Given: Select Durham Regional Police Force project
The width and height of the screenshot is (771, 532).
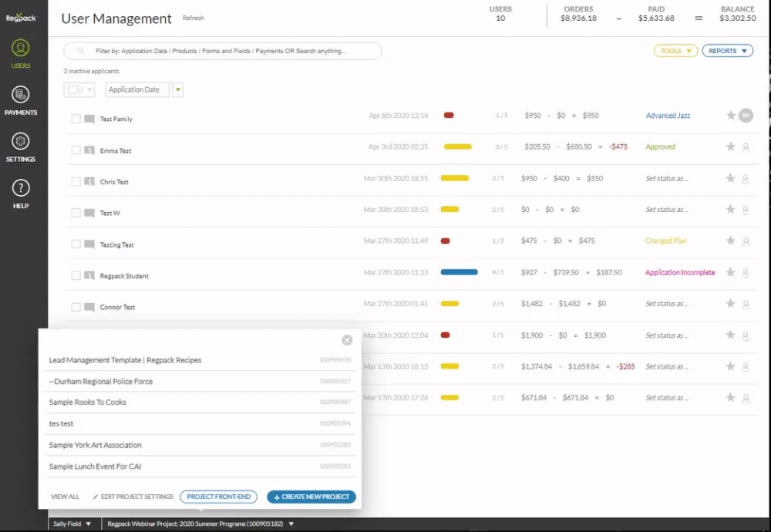Looking at the screenshot, I should [200, 381].
